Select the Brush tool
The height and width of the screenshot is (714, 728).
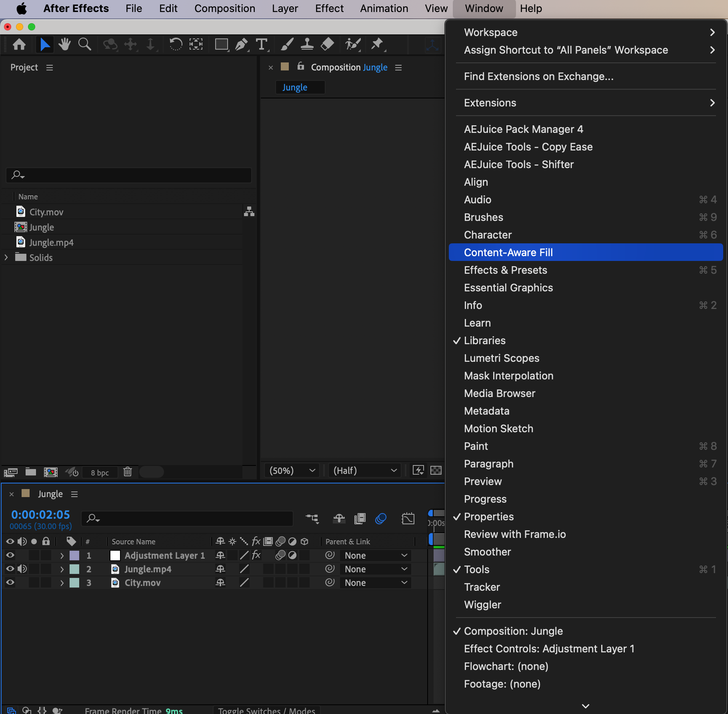287,44
